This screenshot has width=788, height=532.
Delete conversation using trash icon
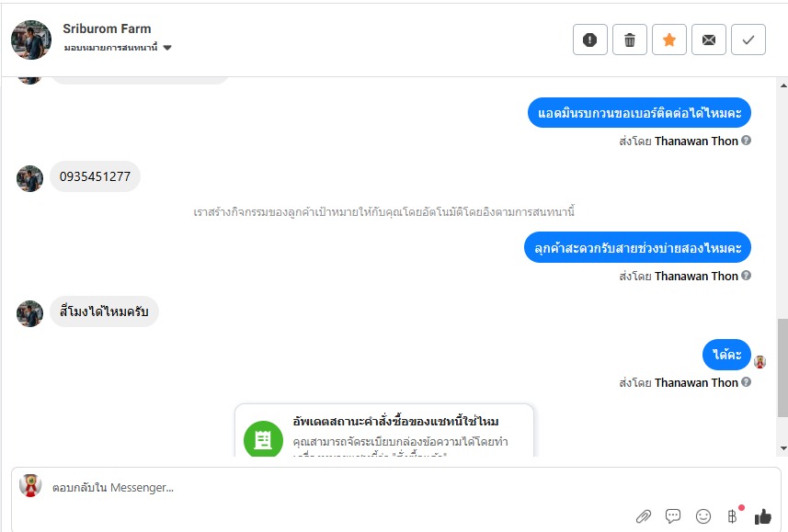click(630, 40)
